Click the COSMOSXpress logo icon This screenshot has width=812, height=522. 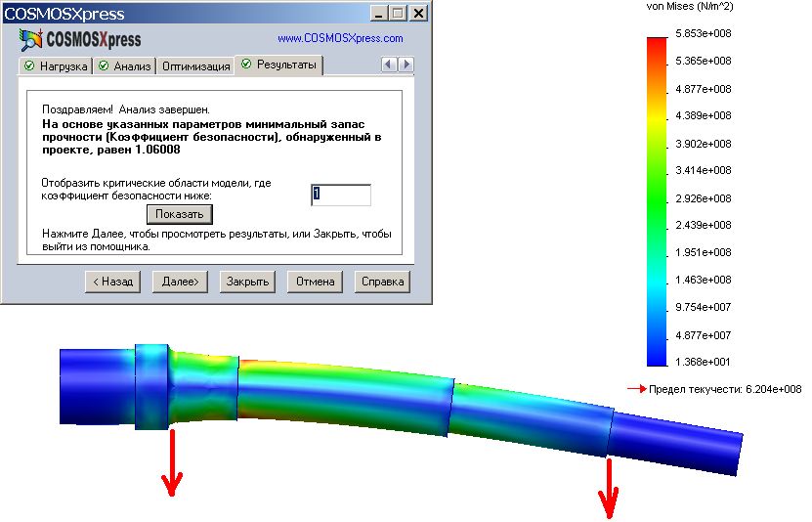(x=30, y=40)
